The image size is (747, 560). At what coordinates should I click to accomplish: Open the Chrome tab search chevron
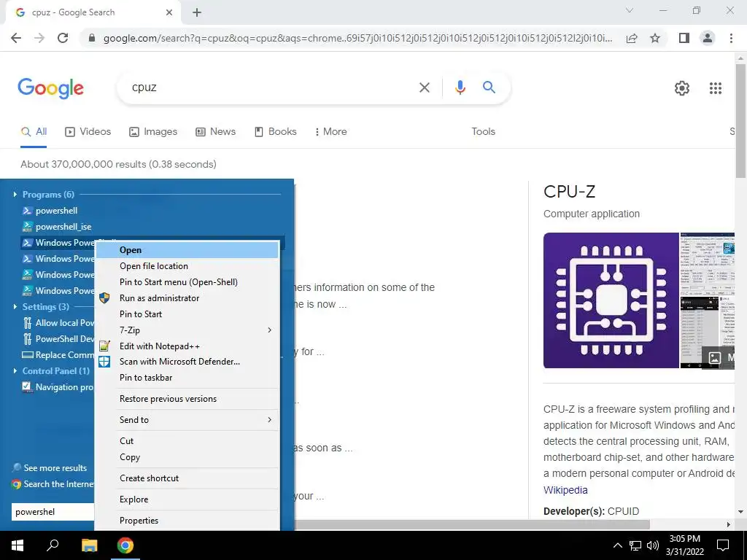pyautogui.click(x=630, y=10)
